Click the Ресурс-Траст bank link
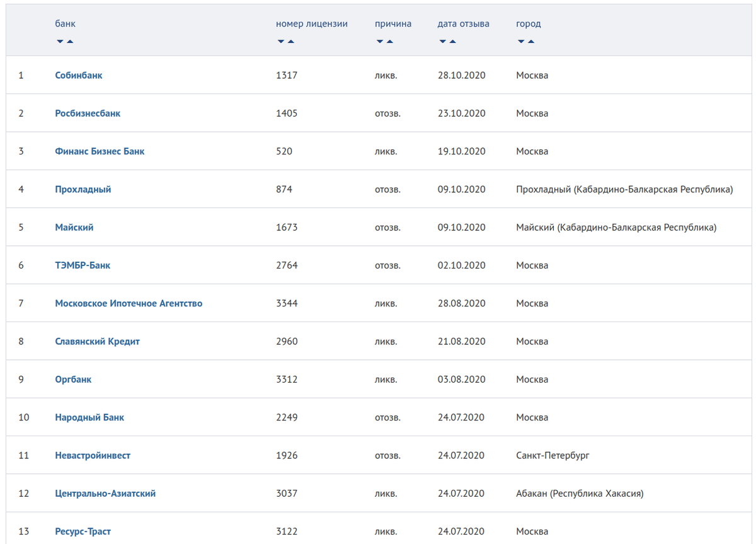The height and width of the screenshot is (544, 756). (83, 531)
